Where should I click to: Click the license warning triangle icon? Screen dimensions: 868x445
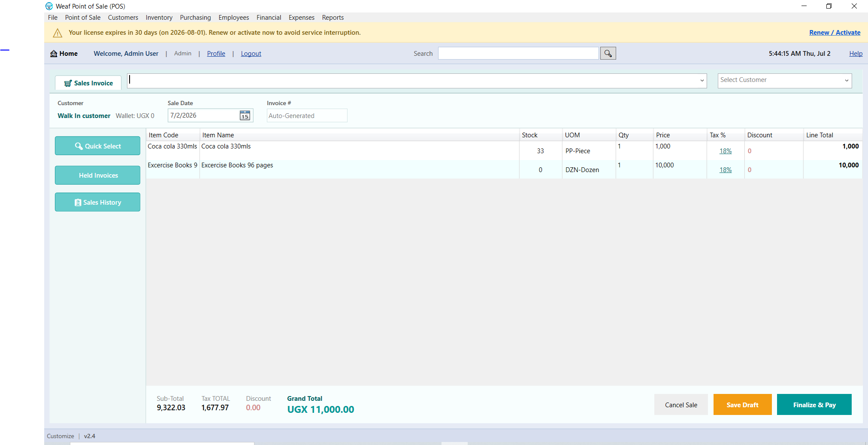[57, 33]
